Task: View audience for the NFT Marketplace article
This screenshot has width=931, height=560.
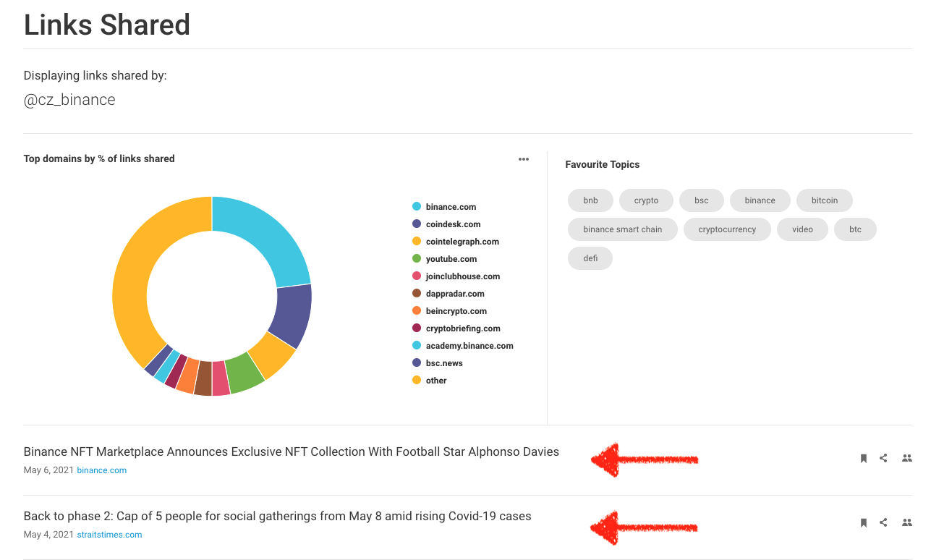Action: click(906, 457)
